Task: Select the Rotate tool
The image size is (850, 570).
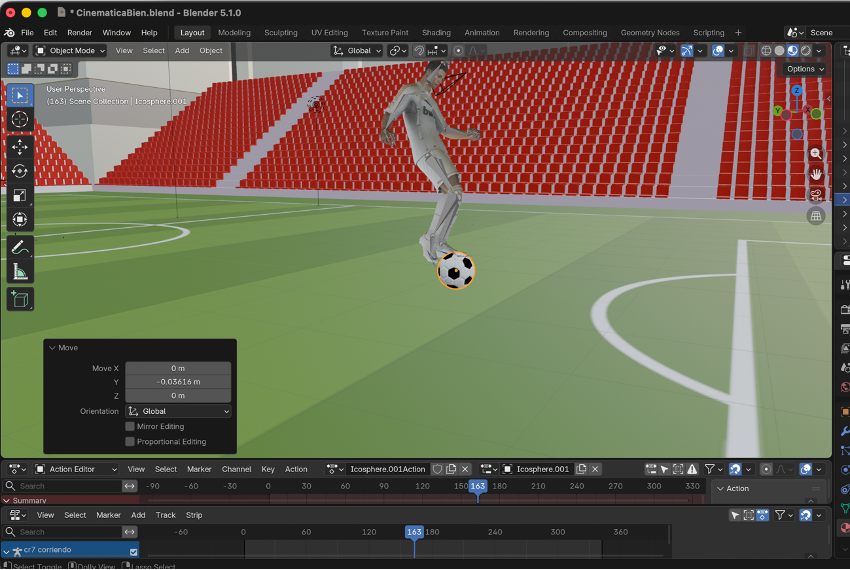Action: 20,171
